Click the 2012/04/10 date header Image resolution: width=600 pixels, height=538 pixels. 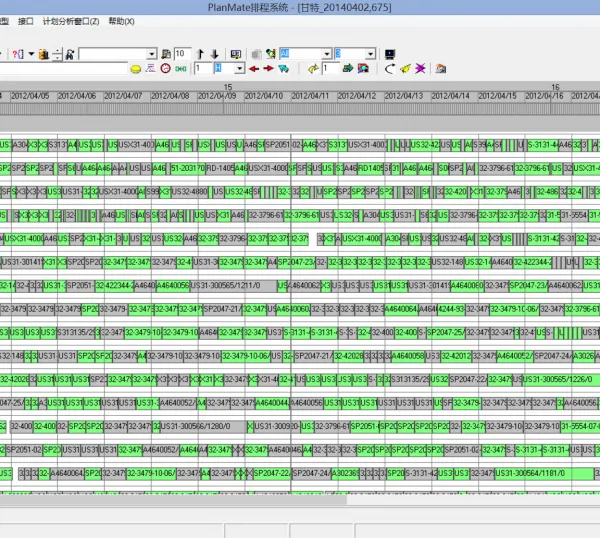click(264, 96)
